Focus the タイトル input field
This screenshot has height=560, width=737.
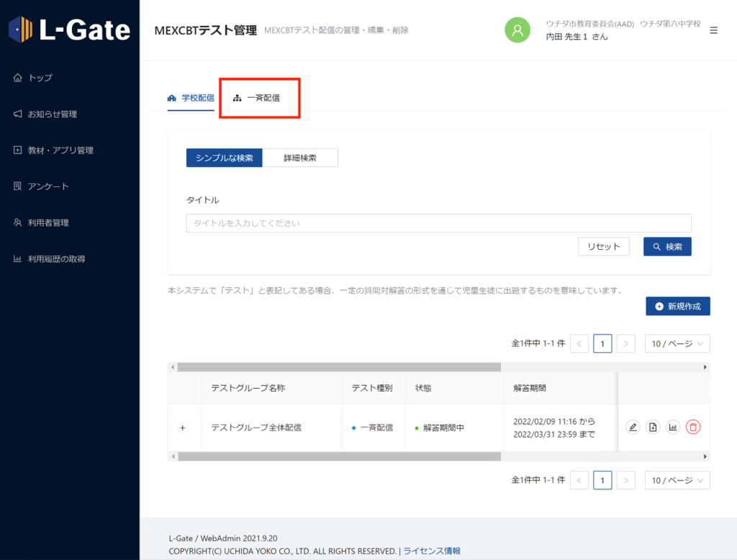438,223
